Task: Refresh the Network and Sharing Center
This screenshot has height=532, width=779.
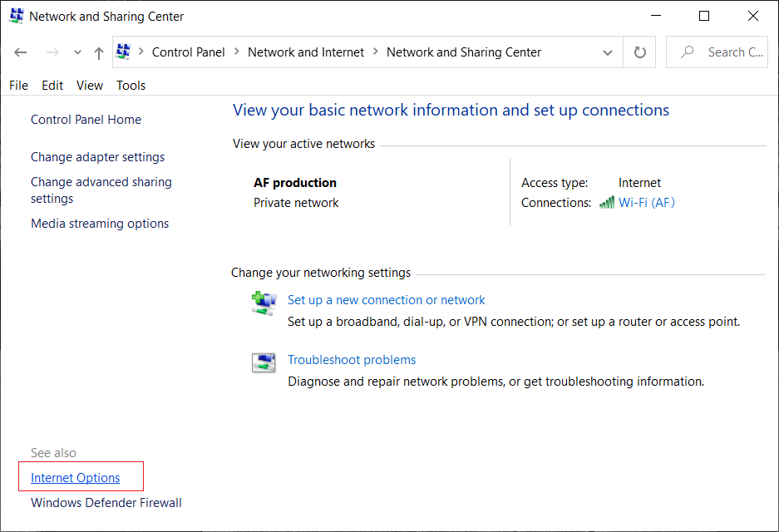Action: pos(640,52)
